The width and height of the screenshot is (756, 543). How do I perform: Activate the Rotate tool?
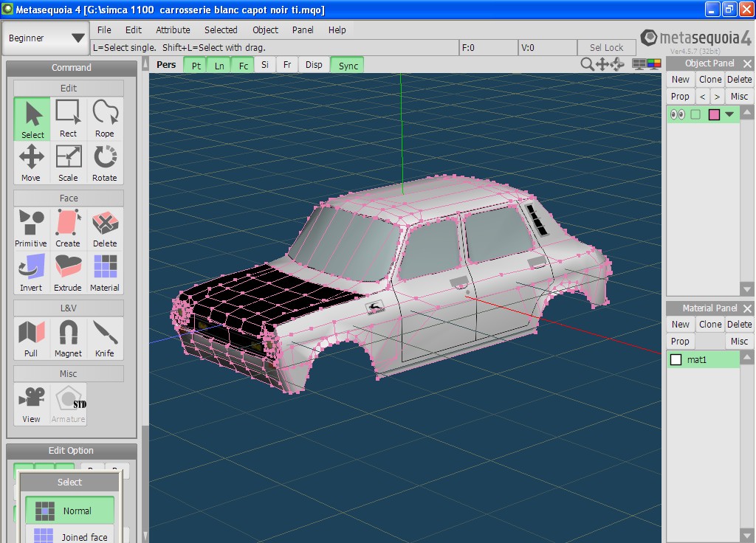point(105,163)
